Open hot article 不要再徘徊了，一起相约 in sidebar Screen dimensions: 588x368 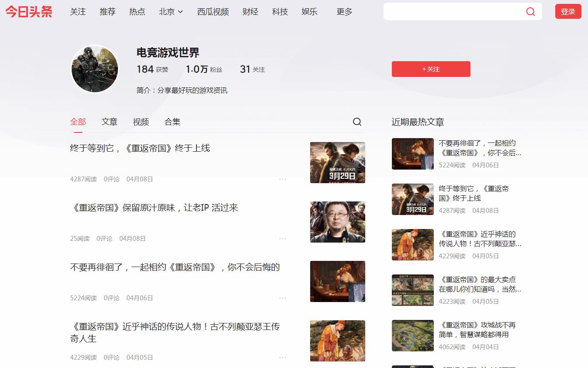(x=480, y=148)
